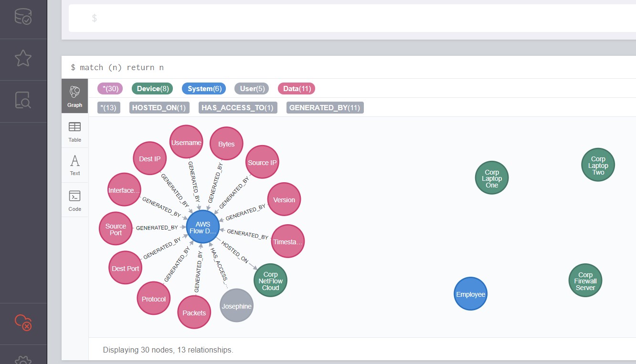Click the GENERATED_BY(11) relationship badge
Image resolution: width=636 pixels, height=364 pixels.
[x=325, y=108]
